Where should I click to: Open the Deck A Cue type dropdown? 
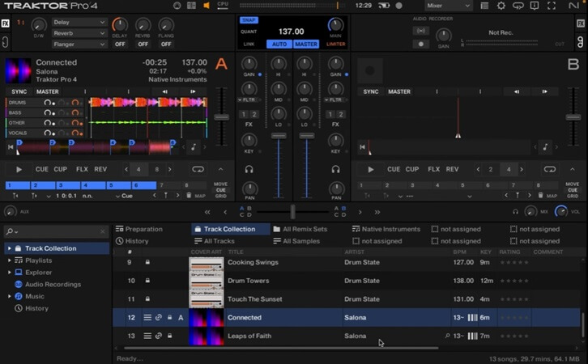pyautogui.click(x=124, y=196)
